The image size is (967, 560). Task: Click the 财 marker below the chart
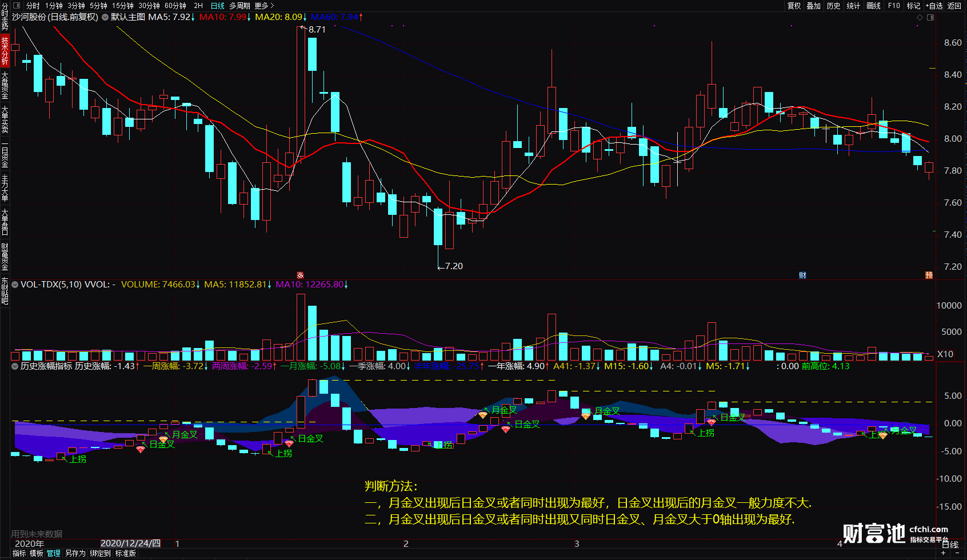click(x=802, y=275)
